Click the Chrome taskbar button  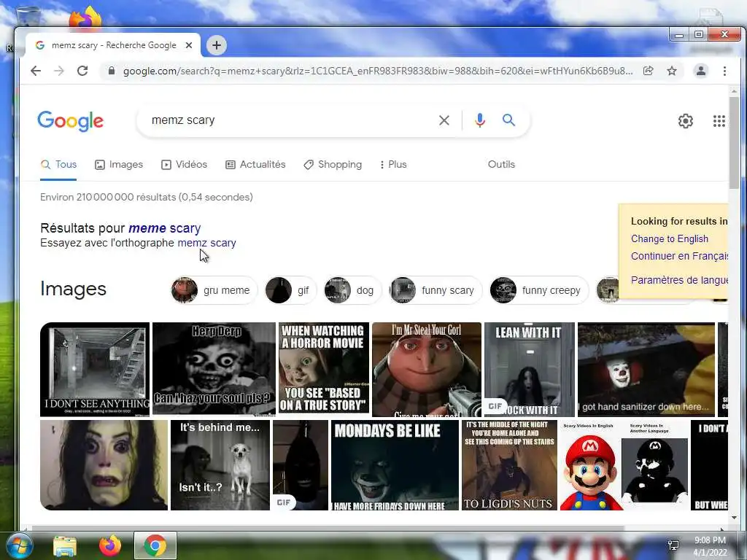pyautogui.click(x=155, y=545)
